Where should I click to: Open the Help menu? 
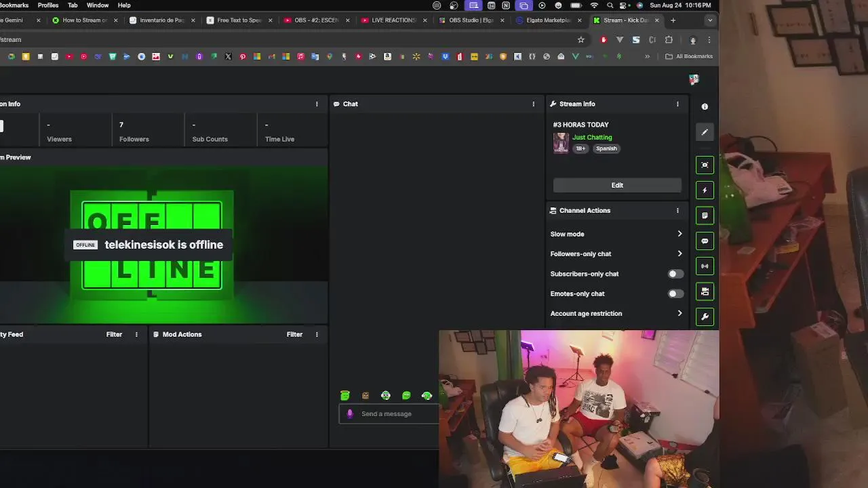(124, 5)
